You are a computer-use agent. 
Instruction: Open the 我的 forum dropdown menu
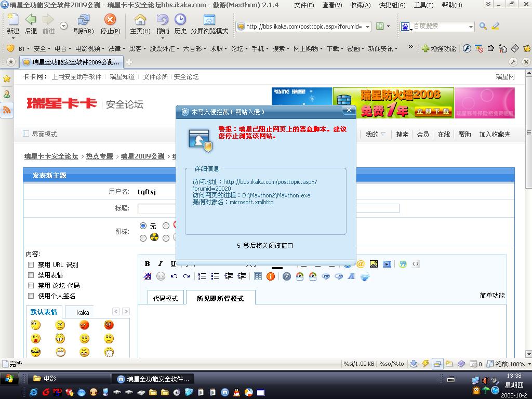376,135
